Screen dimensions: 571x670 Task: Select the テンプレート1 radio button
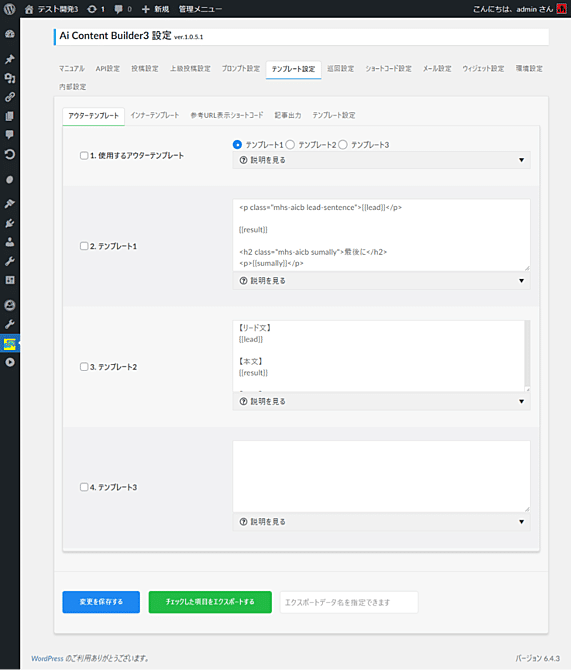coord(237,145)
